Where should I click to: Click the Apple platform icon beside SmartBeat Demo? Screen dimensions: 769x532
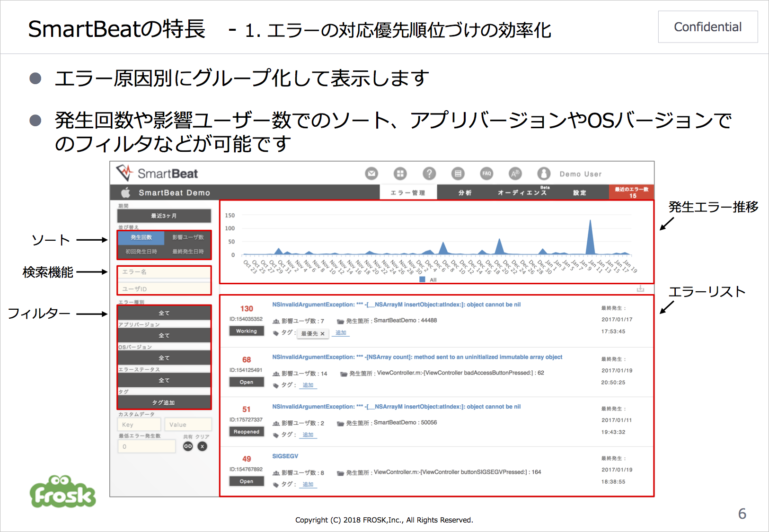pos(125,192)
